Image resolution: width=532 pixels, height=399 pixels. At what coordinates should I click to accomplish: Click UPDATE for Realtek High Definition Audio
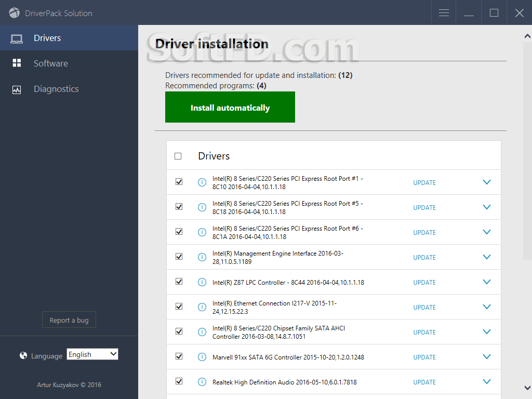[424, 382]
